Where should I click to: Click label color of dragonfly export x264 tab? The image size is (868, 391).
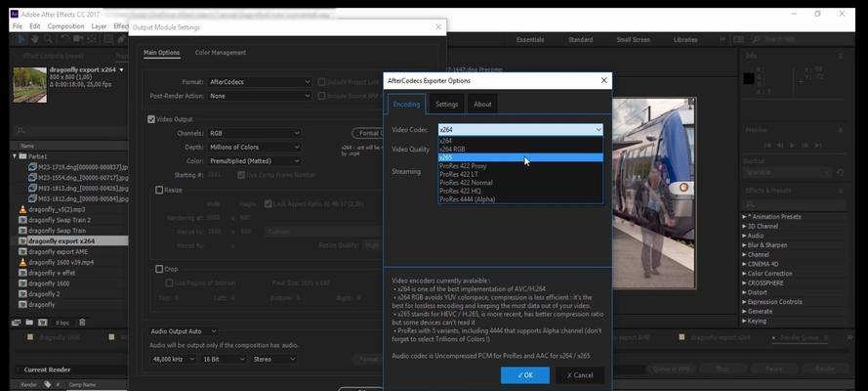pos(682,336)
